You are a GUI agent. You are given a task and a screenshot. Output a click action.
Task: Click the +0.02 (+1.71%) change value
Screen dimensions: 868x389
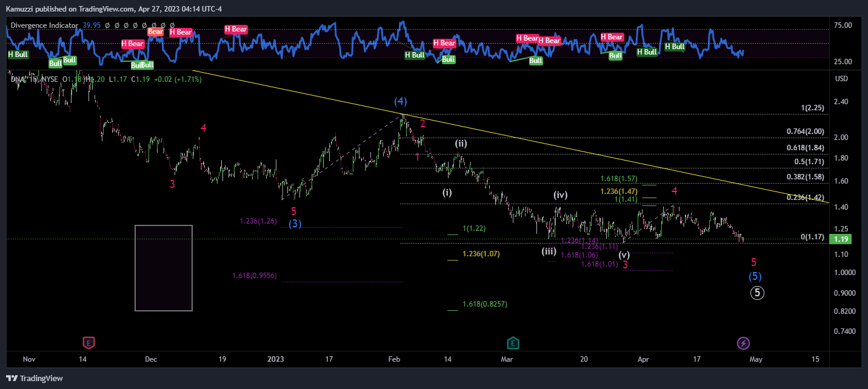[x=176, y=79]
